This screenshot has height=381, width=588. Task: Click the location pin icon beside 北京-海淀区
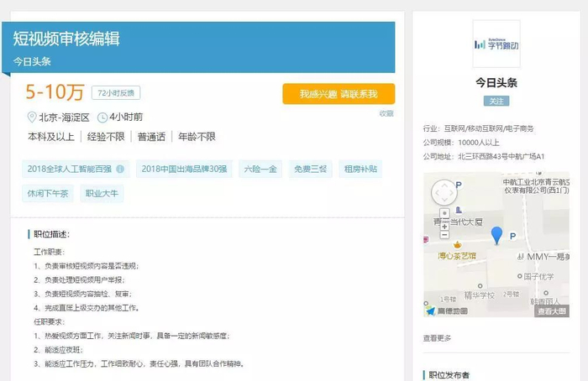pos(32,117)
